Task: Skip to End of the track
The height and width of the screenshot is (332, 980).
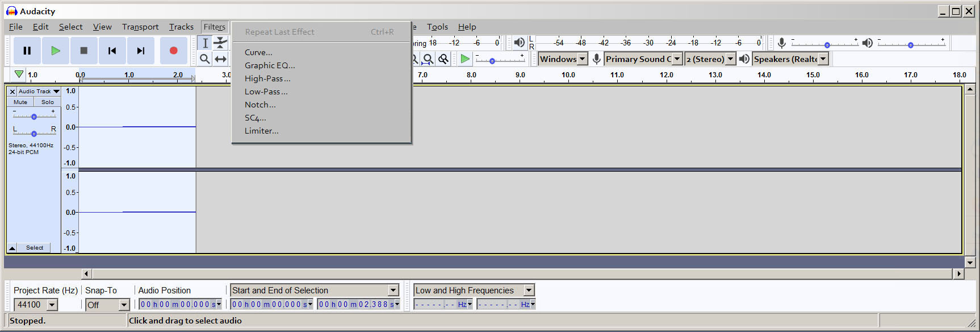Action: coord(141,51)
